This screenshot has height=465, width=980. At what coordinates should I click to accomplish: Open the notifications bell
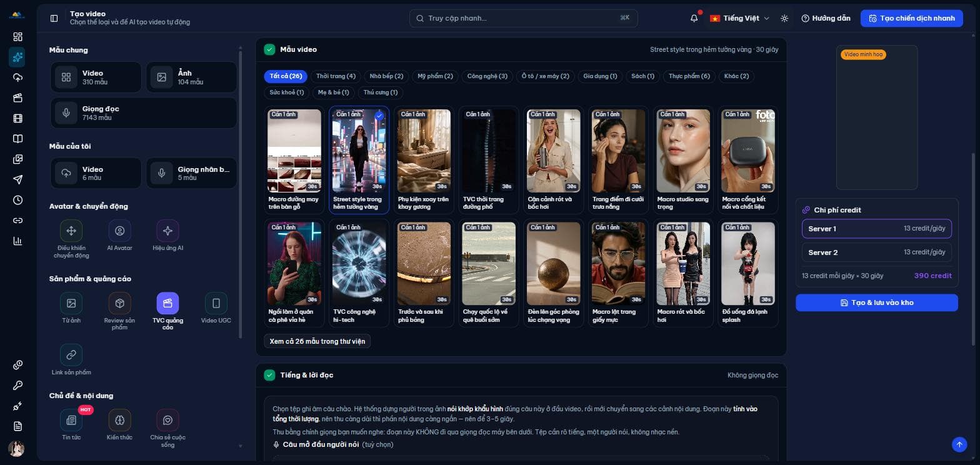(x=694, y=18)
